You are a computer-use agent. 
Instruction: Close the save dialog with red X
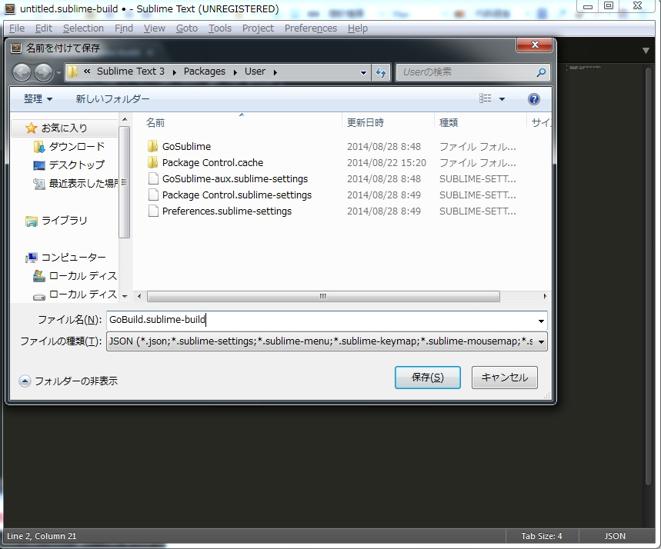[535, 45]
